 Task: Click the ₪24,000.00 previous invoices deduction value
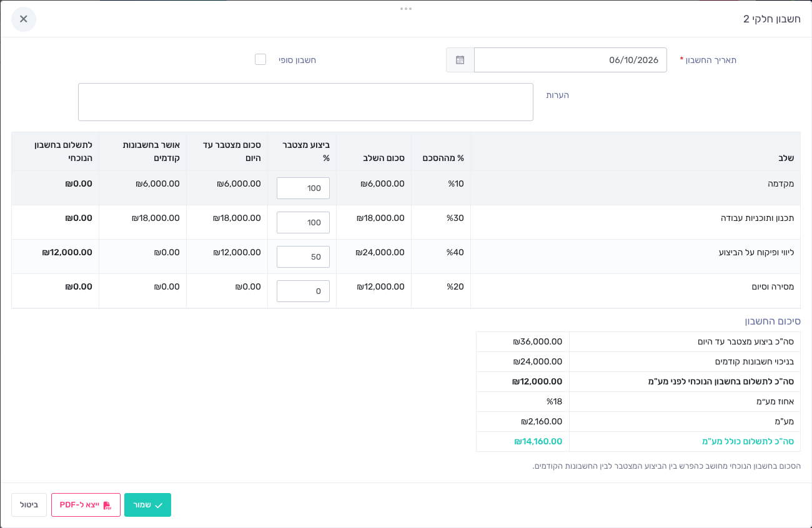(x=537, y=361)
